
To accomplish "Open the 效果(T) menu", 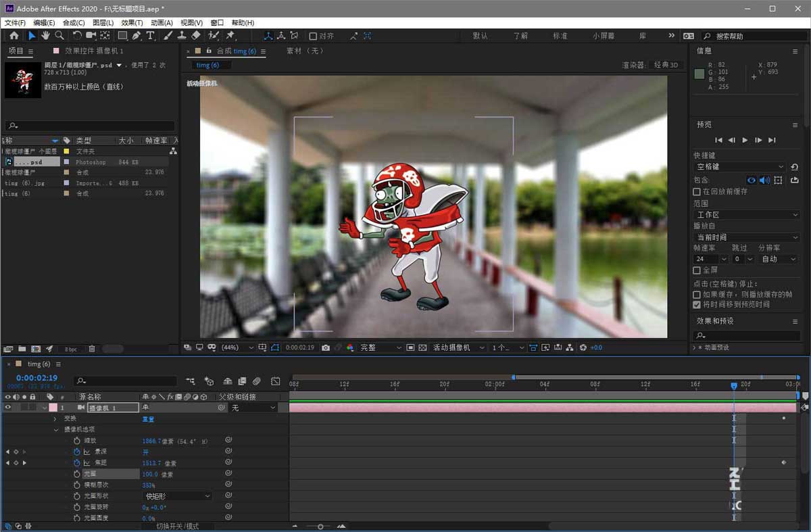I will point(132,23).
